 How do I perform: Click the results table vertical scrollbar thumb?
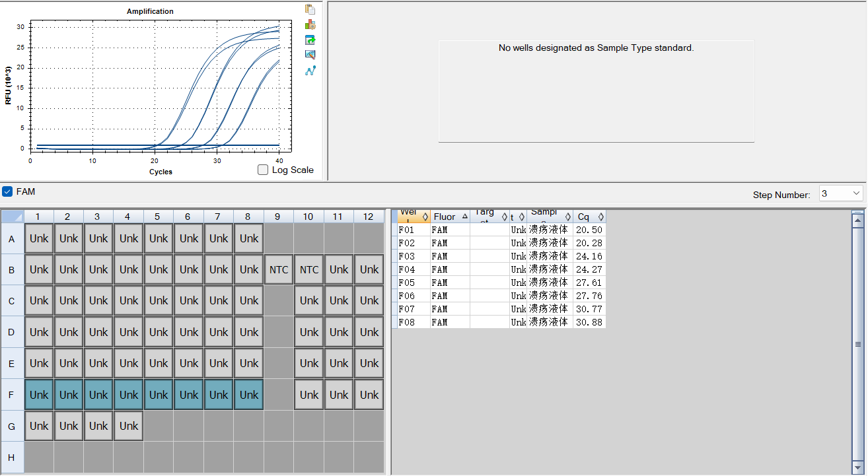[x=858, y=345]
